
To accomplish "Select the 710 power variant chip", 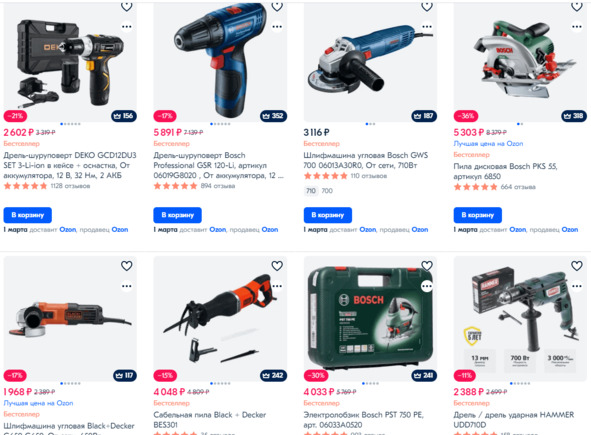I will point(311,191).
